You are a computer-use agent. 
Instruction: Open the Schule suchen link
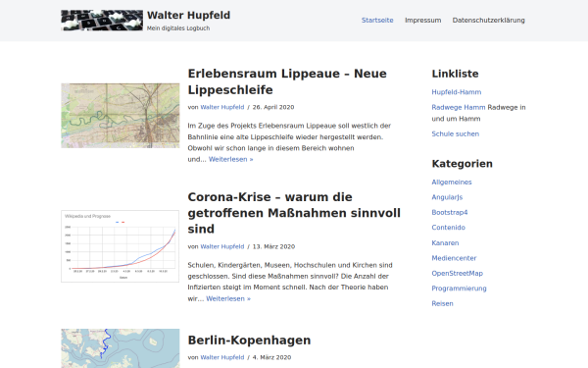(x=456, y=134)
